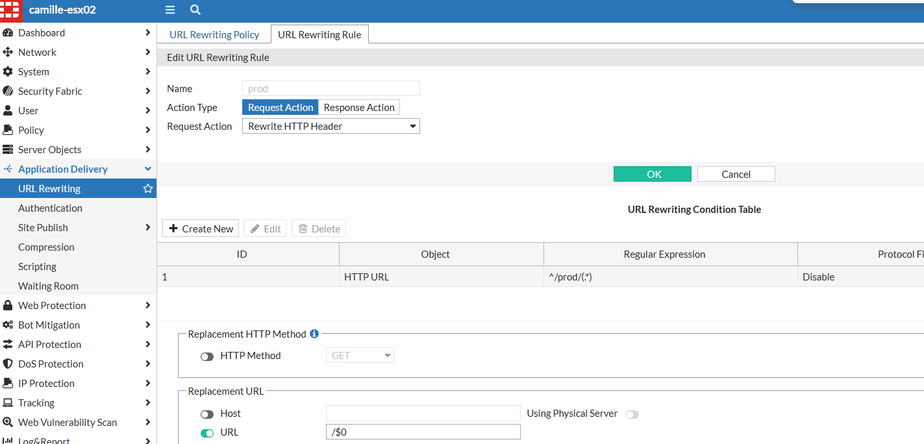Screen dimensions: 924x444
Task: Expand the Site Publish submenu
Action: tap(148, 228)
